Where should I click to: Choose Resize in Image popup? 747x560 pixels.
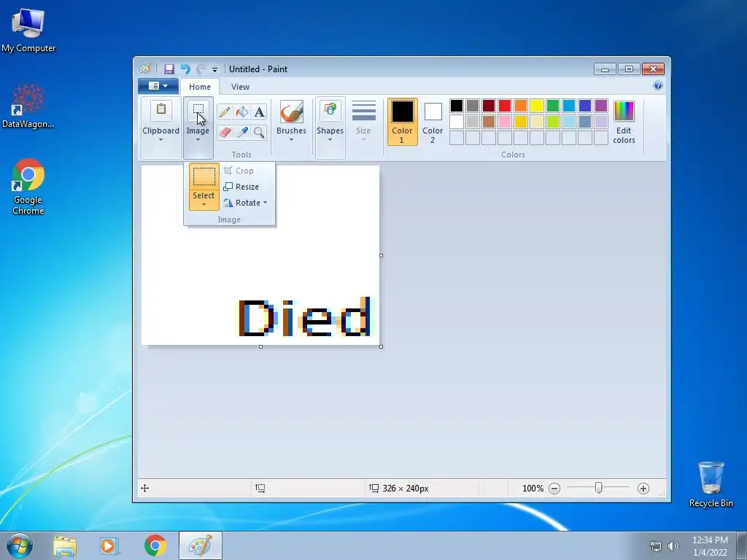coord(241,187)
